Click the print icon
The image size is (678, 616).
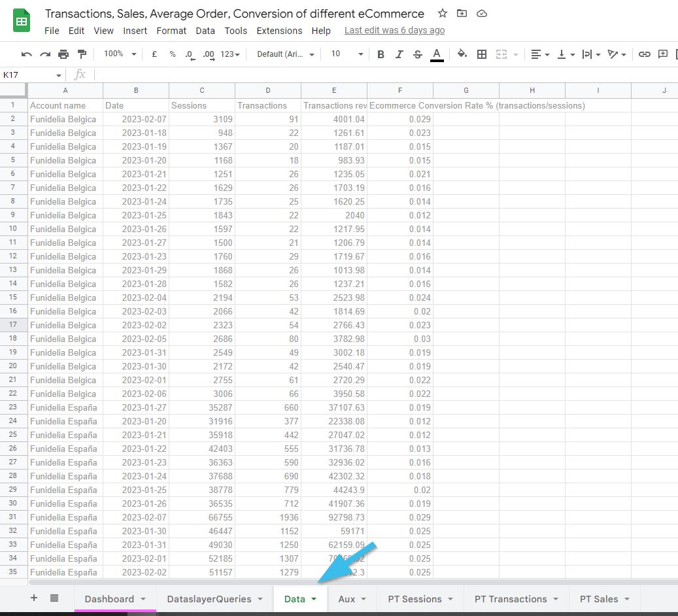[63, 54]
